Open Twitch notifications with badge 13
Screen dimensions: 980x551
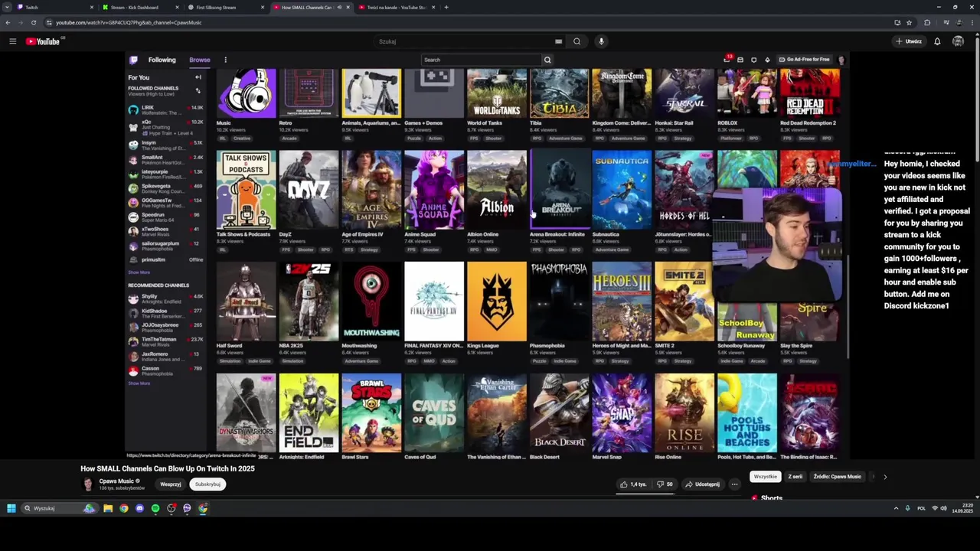coord(727,60)
